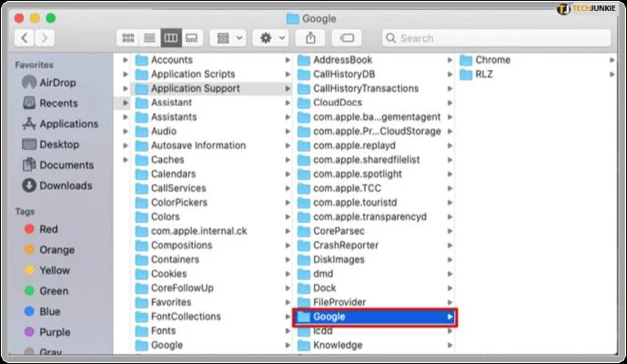627x364 pixels.
Task: Select the Application Support folder
Action: pyautogui.click(x=212, y=88)
